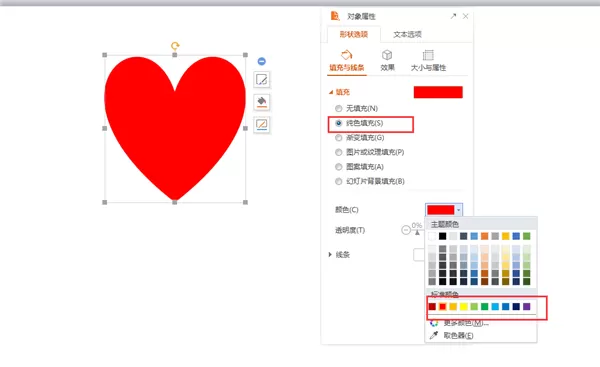Image resolution: width=600 pixels, height=367 pixels.
Task: Pick the sky blue standard color swatch
Action: coord(495,307)
